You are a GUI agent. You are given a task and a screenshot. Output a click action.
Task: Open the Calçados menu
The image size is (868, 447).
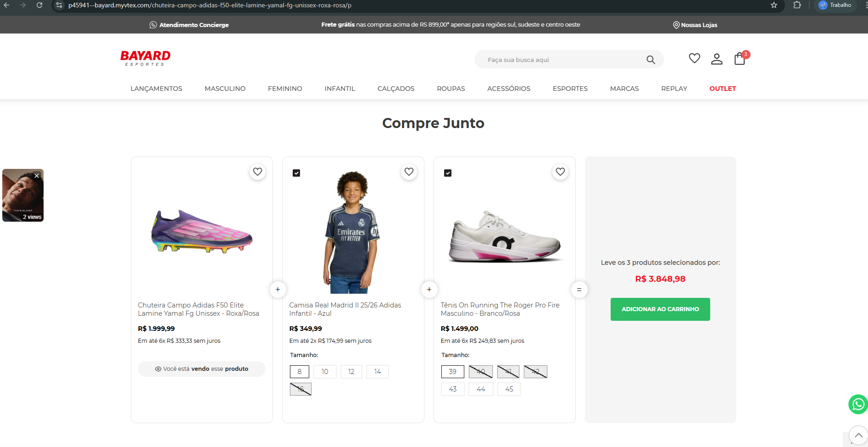(x=396, y=89)
